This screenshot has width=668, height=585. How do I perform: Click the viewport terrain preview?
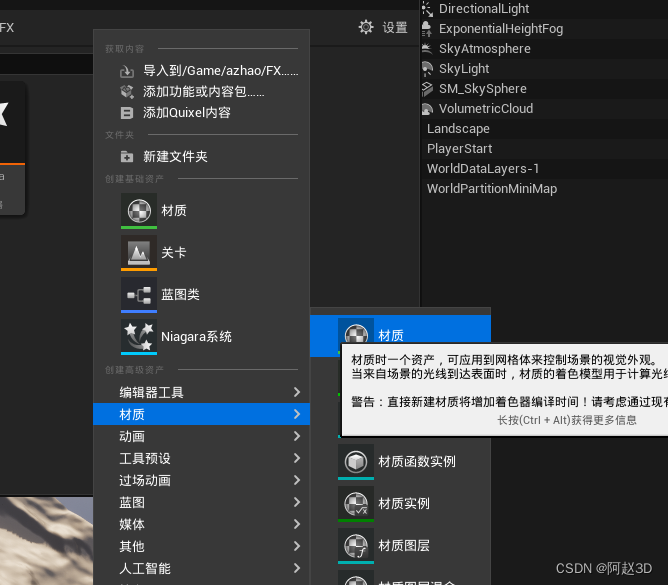46,540
